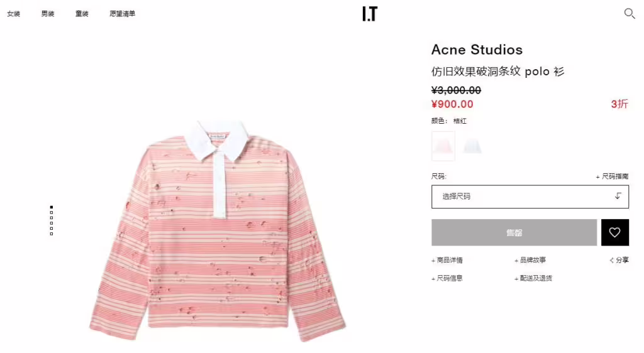The height and width of the screenshot is (353, 644).
Task: Go to the first image indicator dot
Action: 52,207
